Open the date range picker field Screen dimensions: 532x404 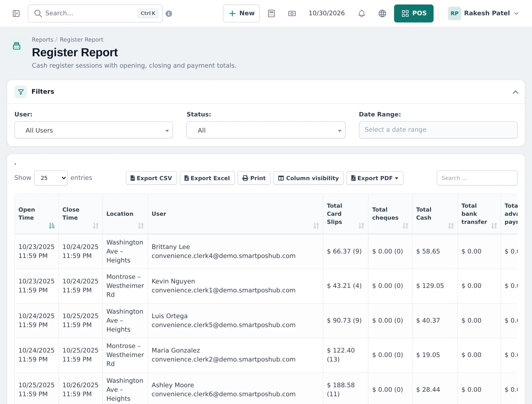point(438,130)
